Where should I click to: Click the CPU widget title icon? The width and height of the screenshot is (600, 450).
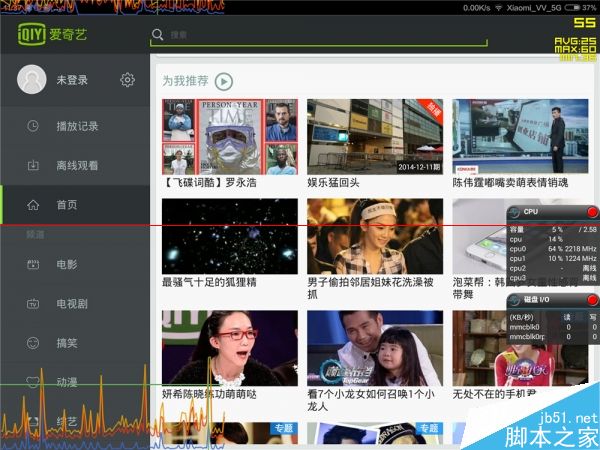(x=515, y=212)
